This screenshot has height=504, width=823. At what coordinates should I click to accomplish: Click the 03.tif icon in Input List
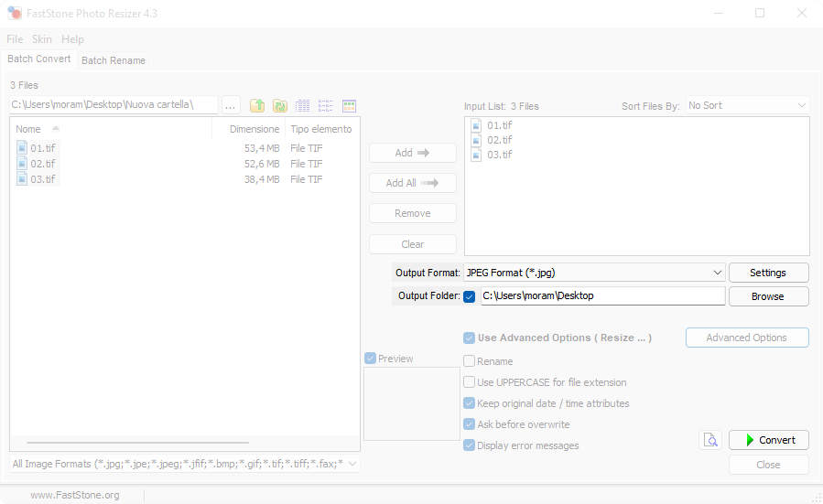(x=476, y=155)
